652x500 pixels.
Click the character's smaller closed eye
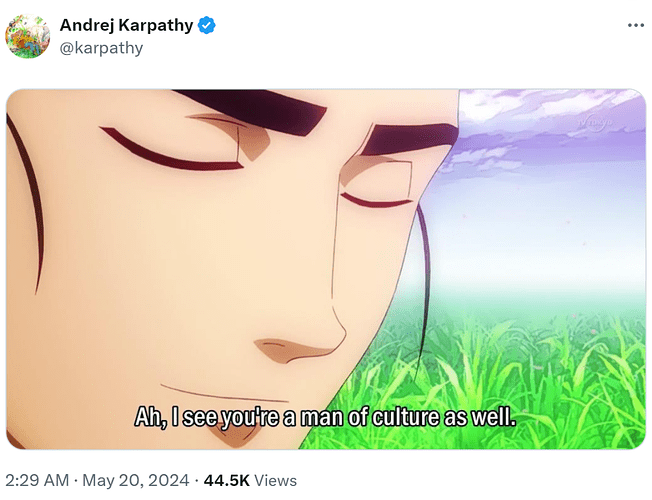coord(376,200)
